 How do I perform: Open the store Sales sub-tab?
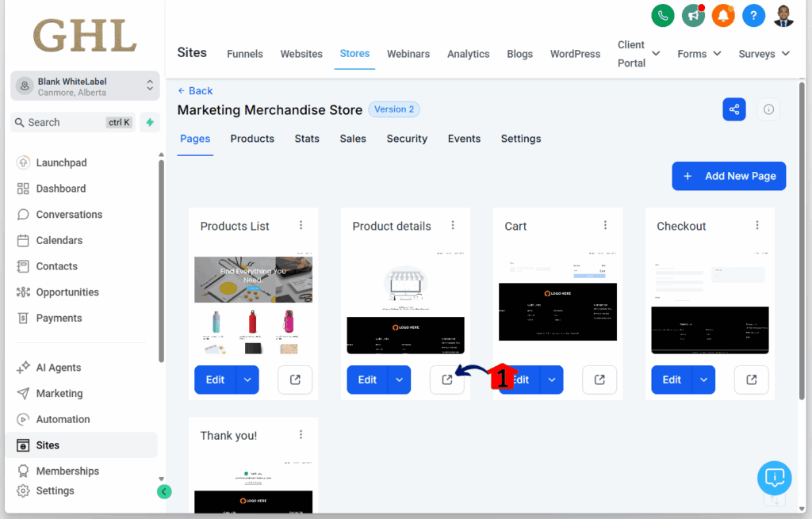353,139
